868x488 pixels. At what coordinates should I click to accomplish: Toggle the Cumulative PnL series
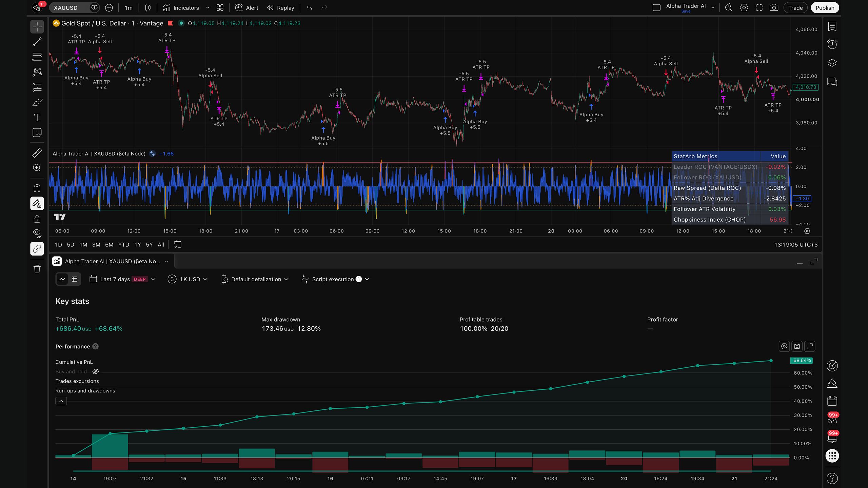click(74, 362)
